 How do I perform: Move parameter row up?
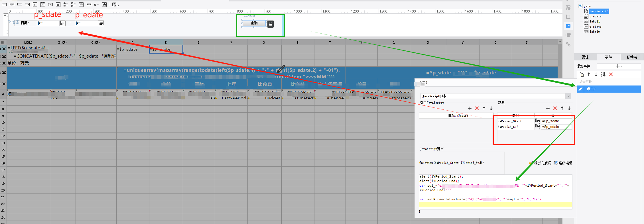click(x=562, y=108)
